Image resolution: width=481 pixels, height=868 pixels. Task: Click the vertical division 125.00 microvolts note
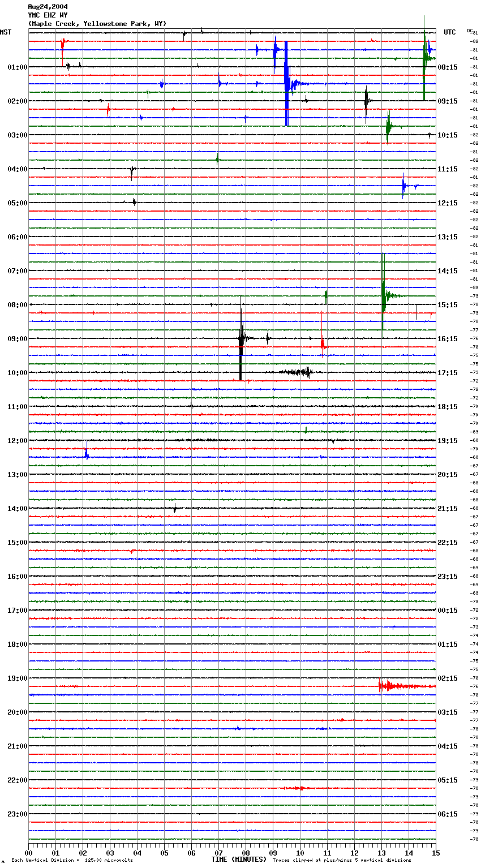(72, 861)
